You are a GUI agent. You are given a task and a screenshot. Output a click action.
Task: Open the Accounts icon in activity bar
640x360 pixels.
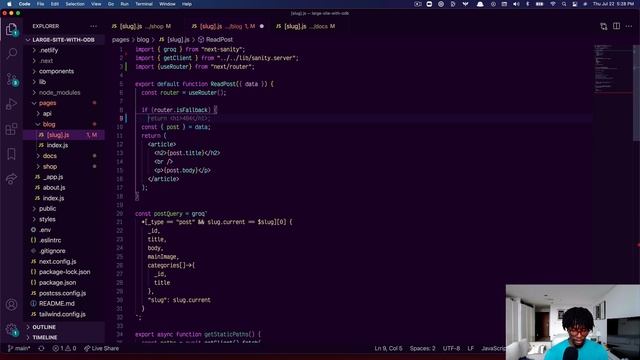pos(11,304)
